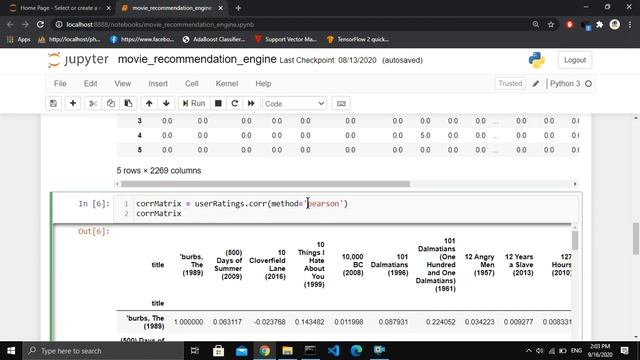Move selected cell down arrow
This screenshot has width=640, height=360.
click(166, 104)
